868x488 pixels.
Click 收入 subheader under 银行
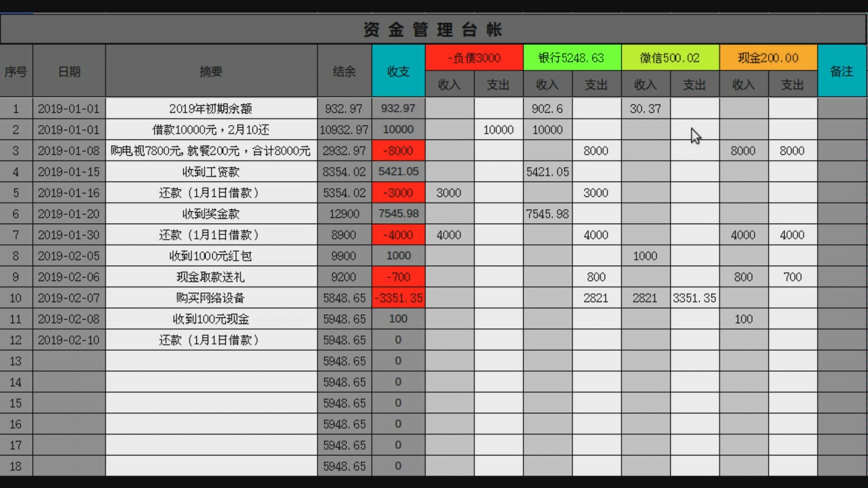tap(548, 84)
